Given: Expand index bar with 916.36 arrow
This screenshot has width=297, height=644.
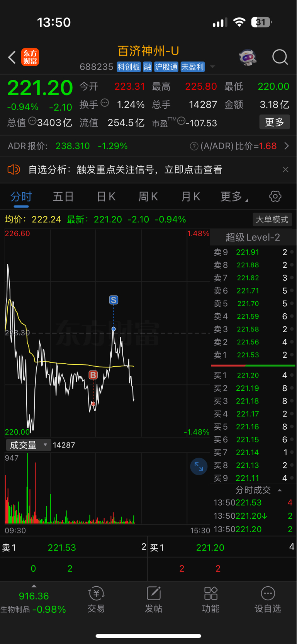Looking at the screenshot, I should click(x=34, y=586).
